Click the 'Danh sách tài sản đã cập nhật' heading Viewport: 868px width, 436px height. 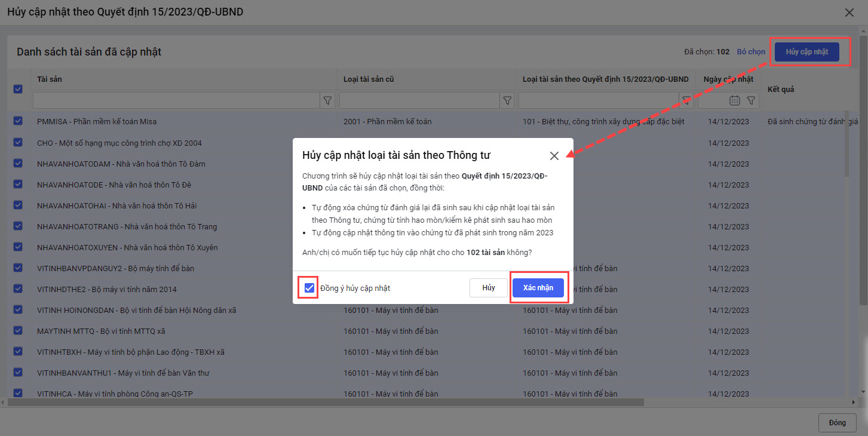pyautogui.click(x=89, y=52)
